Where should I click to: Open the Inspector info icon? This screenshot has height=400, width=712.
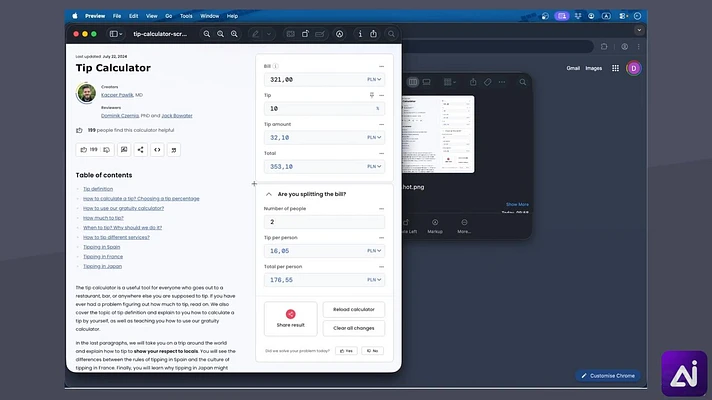pos(360,34)
